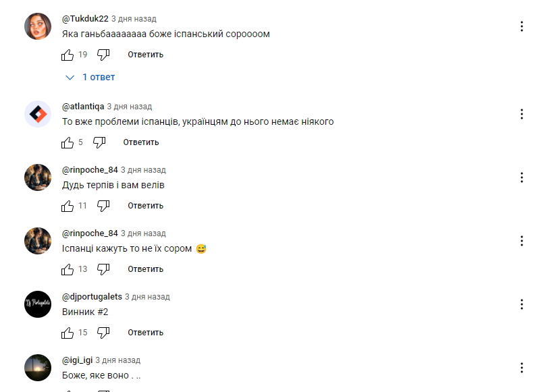Viewport: 534px width, 392px height.
Task: Click @Tukduk22's profile picture
Action: 38,26
